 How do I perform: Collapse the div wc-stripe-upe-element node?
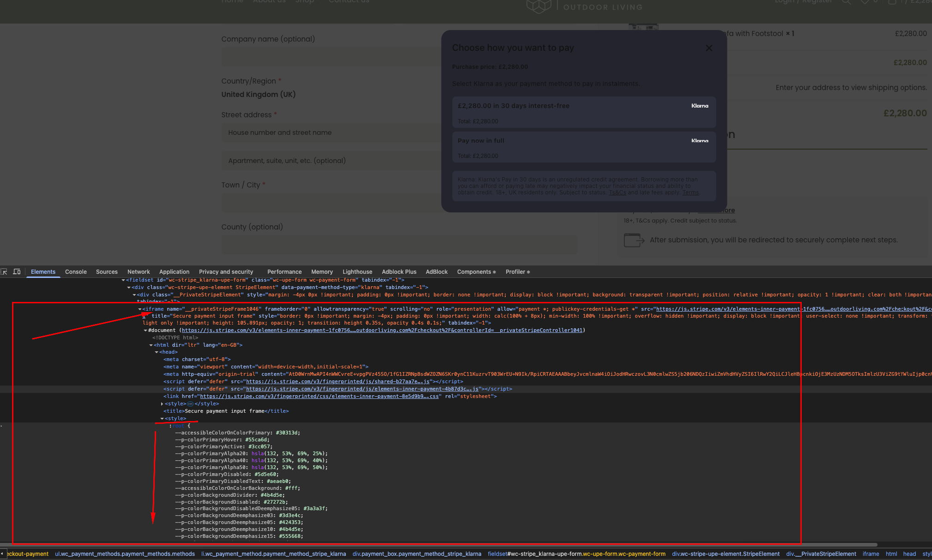tap(129, 288)
